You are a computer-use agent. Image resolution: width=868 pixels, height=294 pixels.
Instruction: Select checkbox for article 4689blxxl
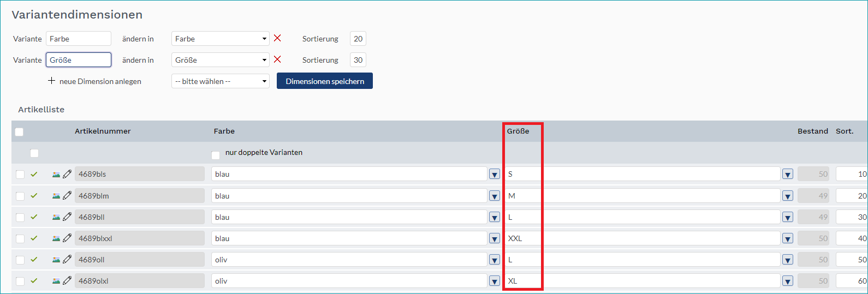point(20,238)
